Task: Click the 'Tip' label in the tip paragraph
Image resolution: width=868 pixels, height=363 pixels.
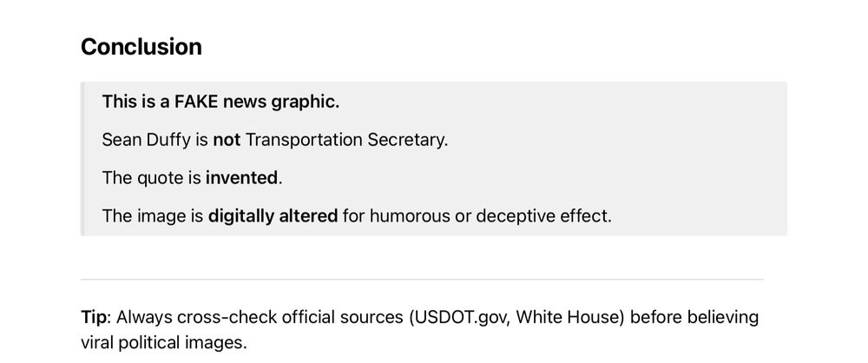Action: (93, 318)
